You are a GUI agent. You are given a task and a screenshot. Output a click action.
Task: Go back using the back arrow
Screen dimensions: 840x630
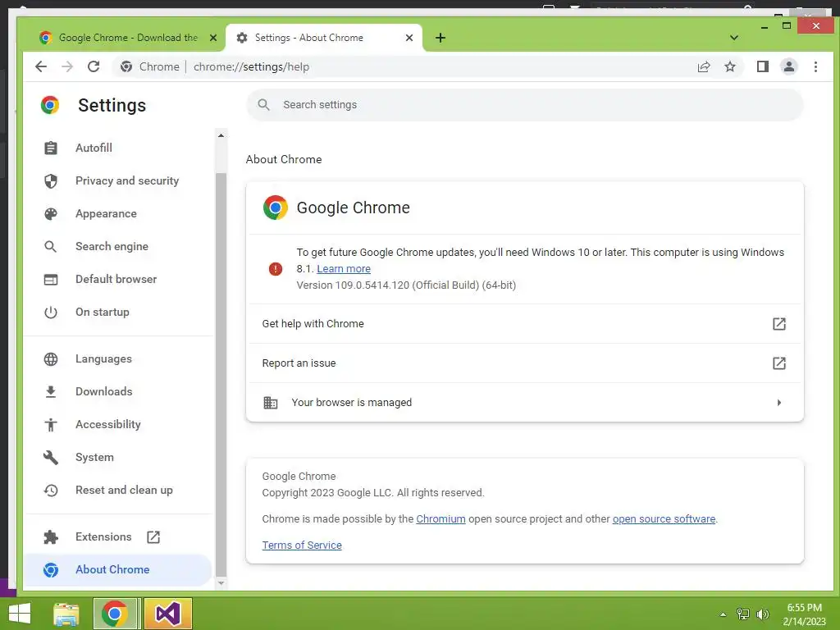pyautogui.click(x=41, y=66)
